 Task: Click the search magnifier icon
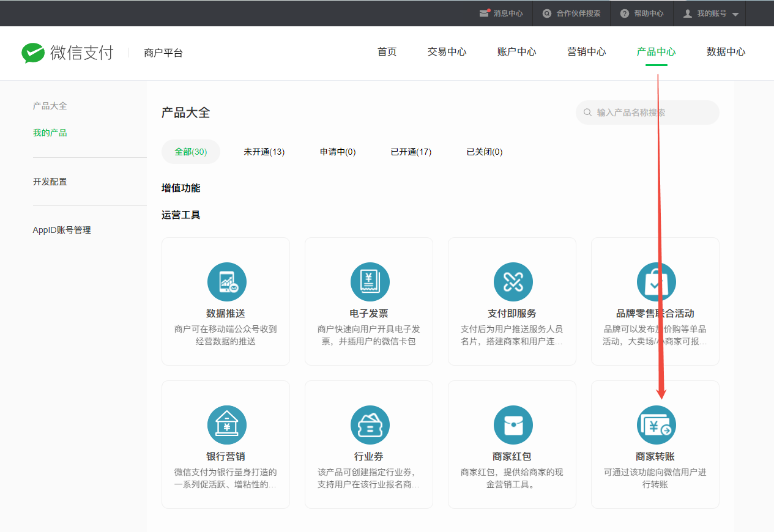[588, 113]
